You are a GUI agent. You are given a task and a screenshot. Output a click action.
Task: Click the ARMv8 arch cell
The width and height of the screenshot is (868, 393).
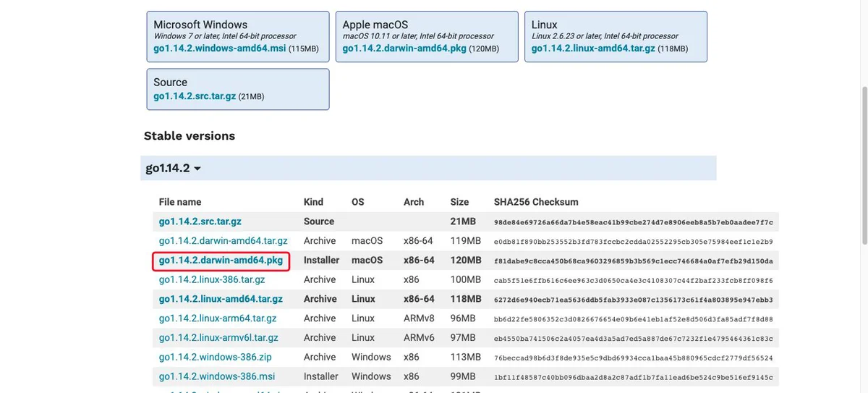pyautogui.click(x=419, y=318)
